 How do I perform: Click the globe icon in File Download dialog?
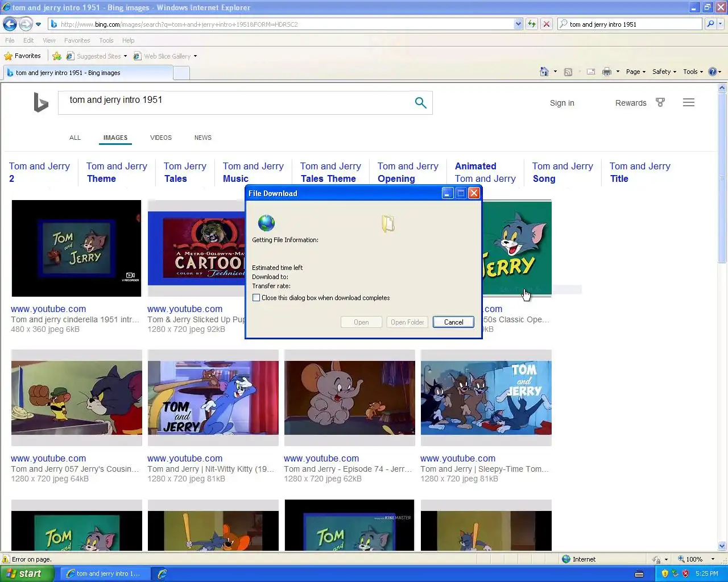coord(266,223)
